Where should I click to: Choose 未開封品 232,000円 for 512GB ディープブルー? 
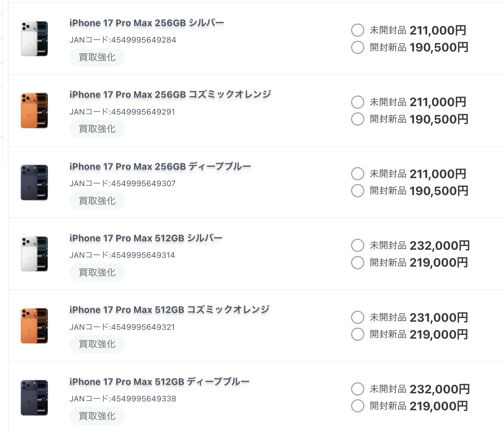(x=358, y=389)
